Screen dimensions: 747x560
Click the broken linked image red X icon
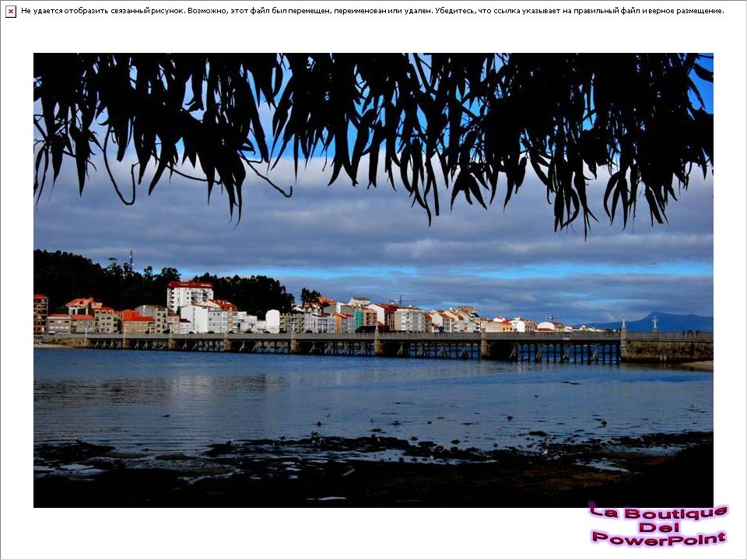[10, 12]
